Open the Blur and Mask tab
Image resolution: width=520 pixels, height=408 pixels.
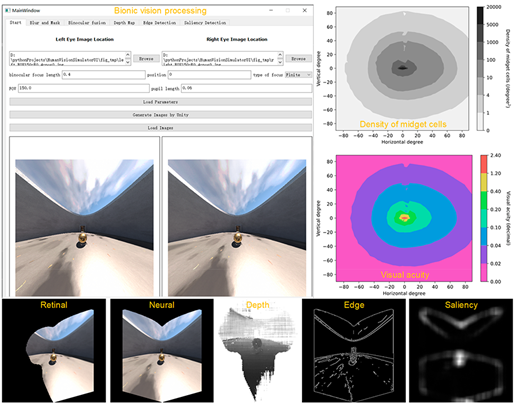point(45,23)
